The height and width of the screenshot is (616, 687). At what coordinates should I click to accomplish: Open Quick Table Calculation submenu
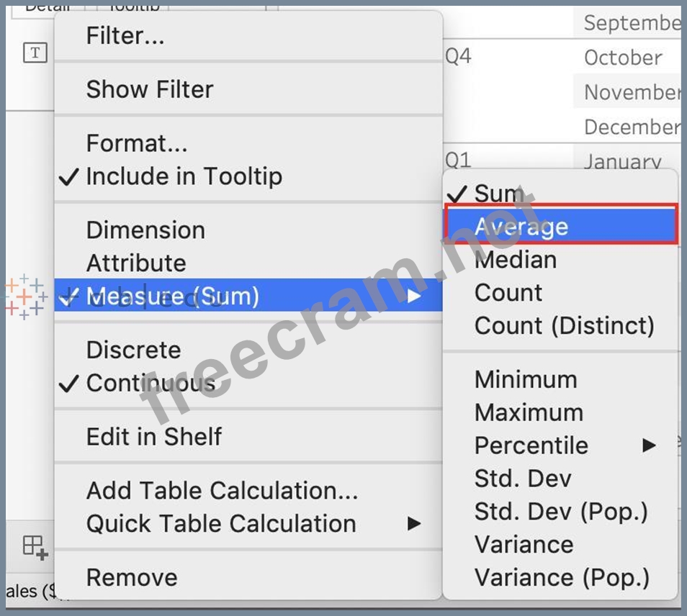coord(413,523)
